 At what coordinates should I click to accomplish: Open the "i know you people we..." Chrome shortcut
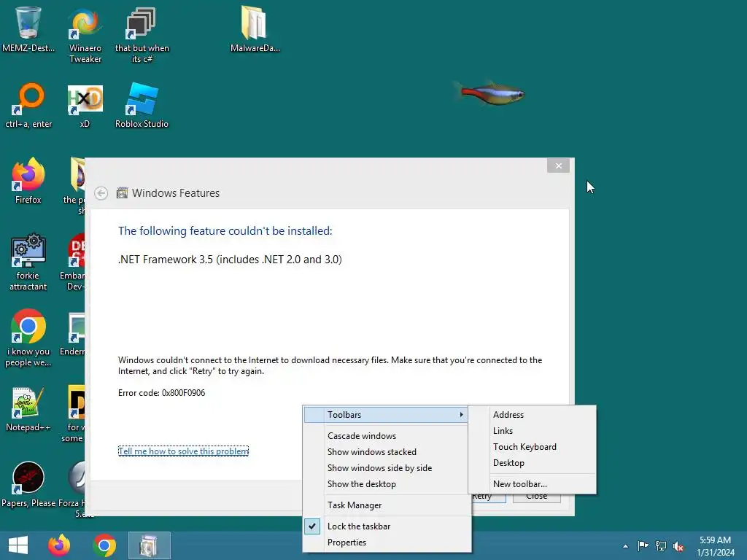tap(28, 338)
